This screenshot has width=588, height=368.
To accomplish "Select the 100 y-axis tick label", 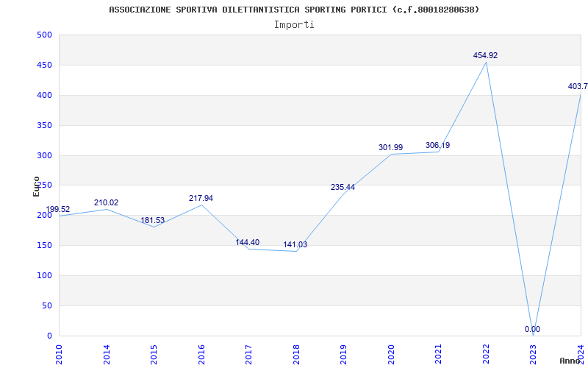I will coord(44,275).
